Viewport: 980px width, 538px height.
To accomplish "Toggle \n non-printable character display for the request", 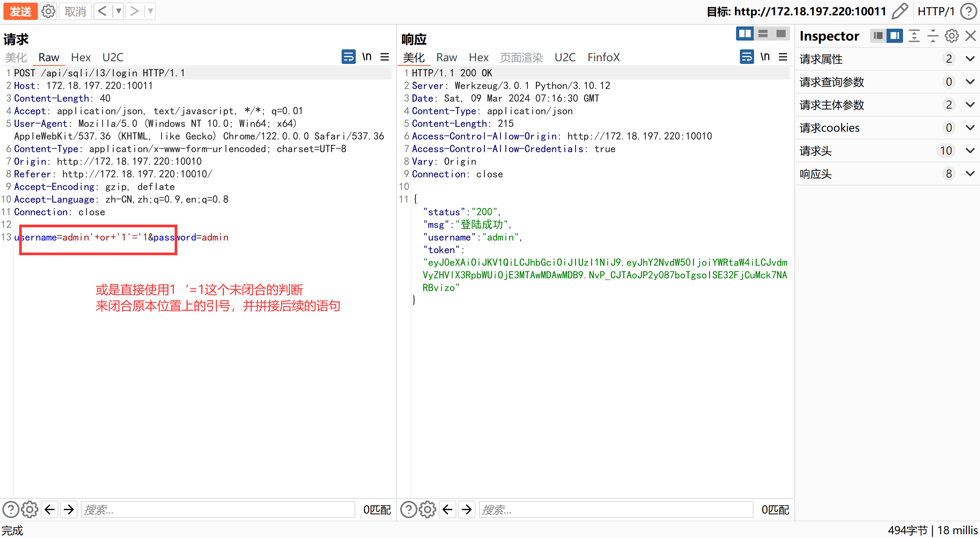I will click(x=366, y=56).
